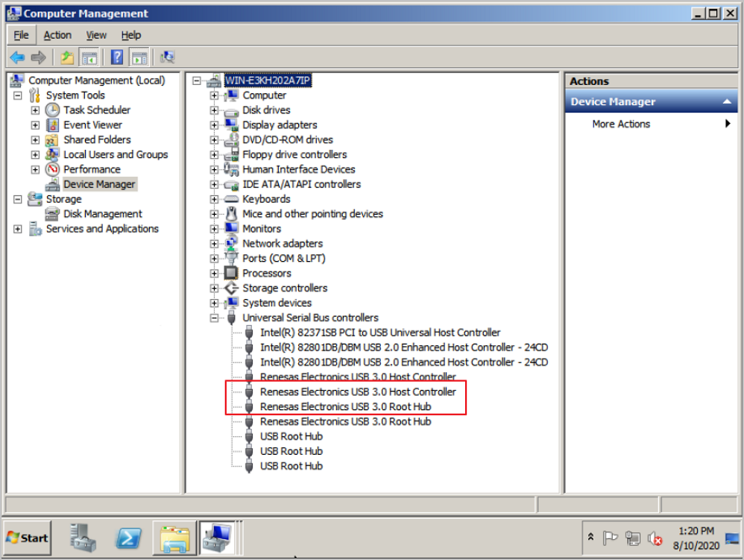Select Intel(R) 82371SB PCI to USB Universal Host Controller

tap(380, 333)
